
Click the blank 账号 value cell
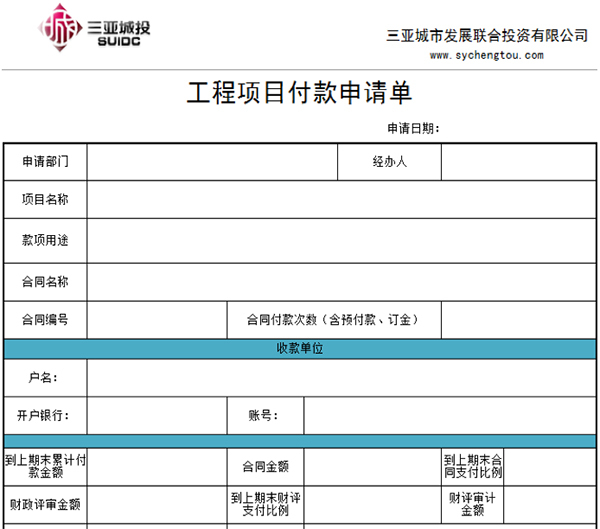click(x=450, y=416)
